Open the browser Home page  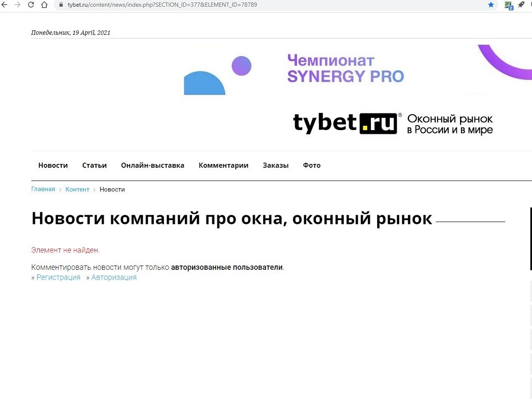tap(43, 5)
